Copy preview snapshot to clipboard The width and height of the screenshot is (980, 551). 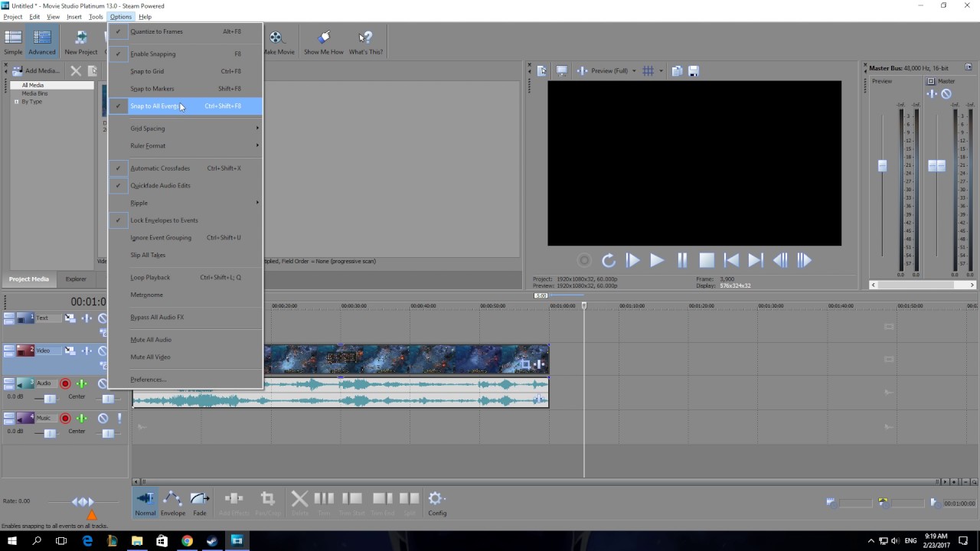pos(677,70)
